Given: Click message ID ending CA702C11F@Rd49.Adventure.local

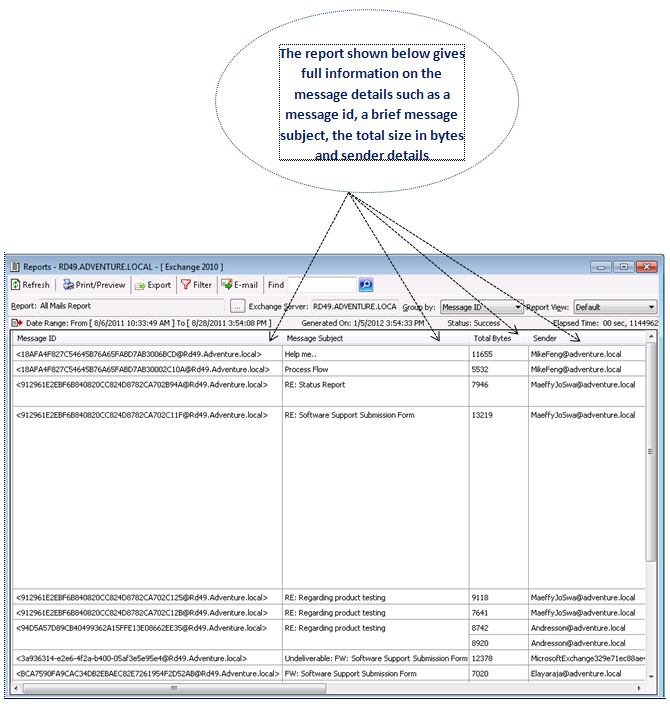Looking at the screenshot, I should tap(141, 415).
